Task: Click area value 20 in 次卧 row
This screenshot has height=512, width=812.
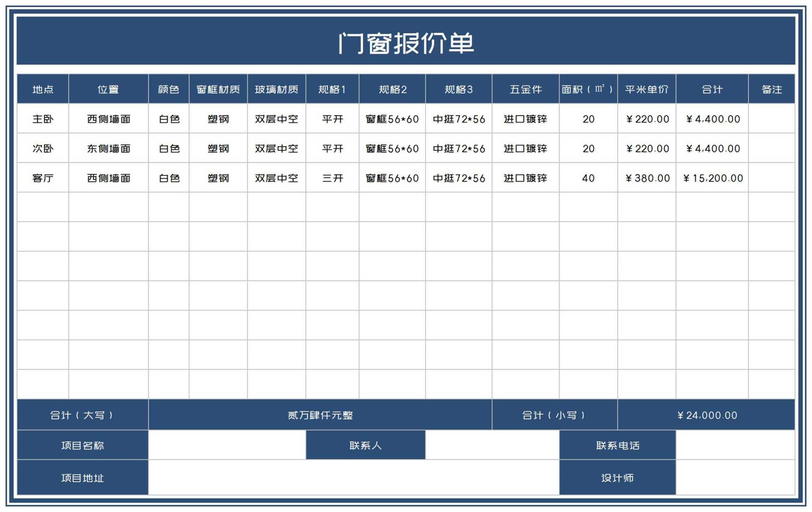Action: click(x=588, y=149)
